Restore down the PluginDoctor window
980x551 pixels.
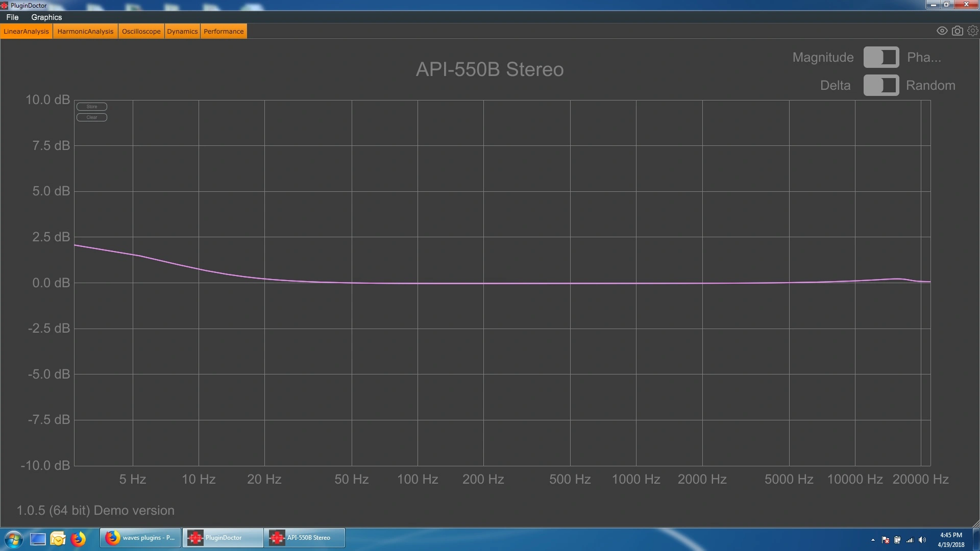(x=946, y=5)
